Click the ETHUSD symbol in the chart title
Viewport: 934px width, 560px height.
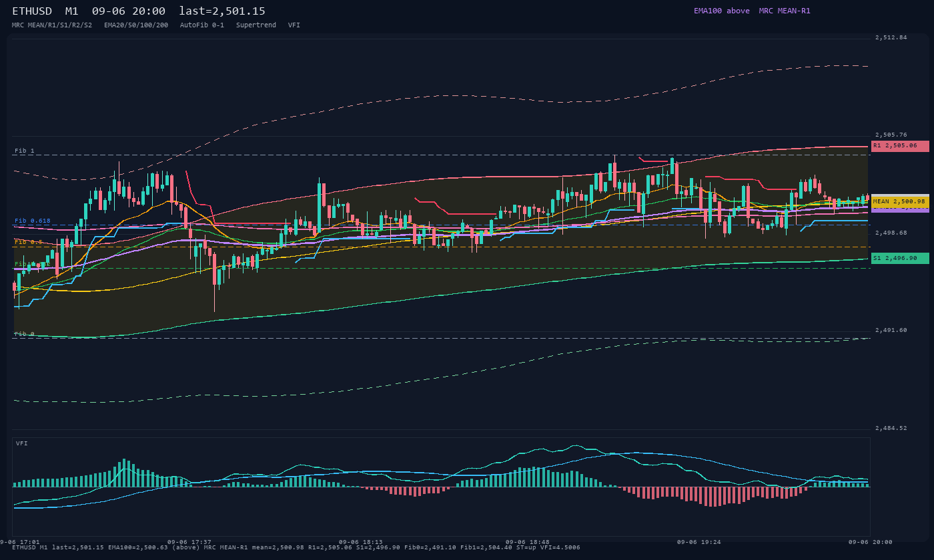click(32, 11)
